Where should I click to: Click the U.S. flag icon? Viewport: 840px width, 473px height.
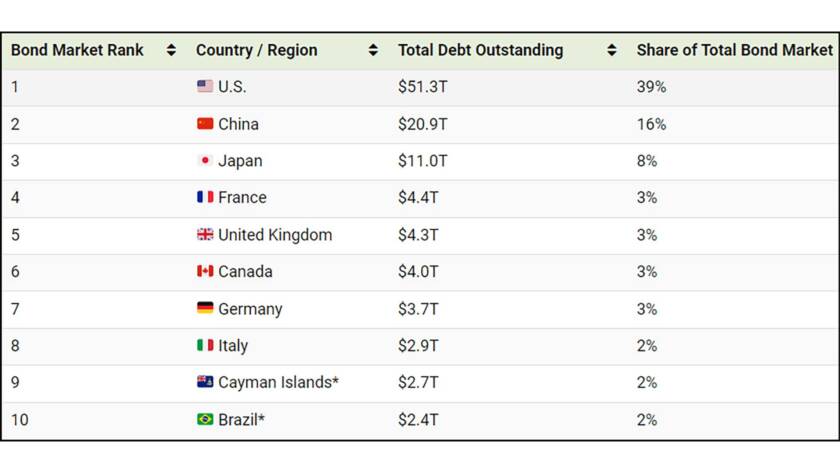point(205,86)
